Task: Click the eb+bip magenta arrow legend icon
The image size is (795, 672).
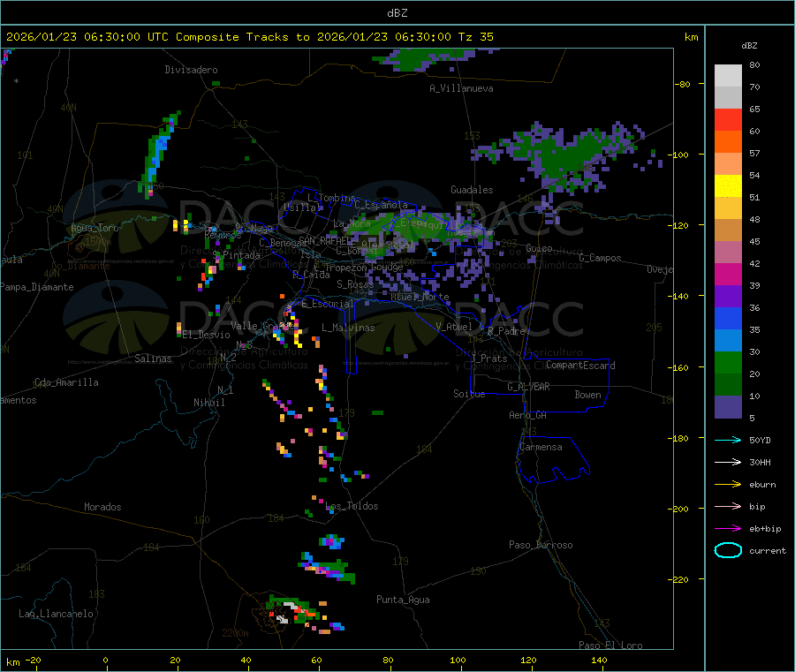Action: click(x=728, y=529)
